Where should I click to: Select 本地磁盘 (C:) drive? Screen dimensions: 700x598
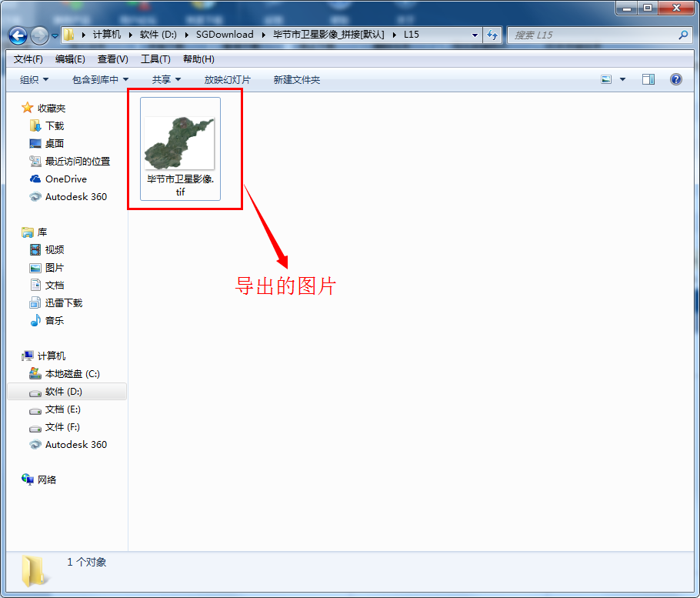click(65, 373)
